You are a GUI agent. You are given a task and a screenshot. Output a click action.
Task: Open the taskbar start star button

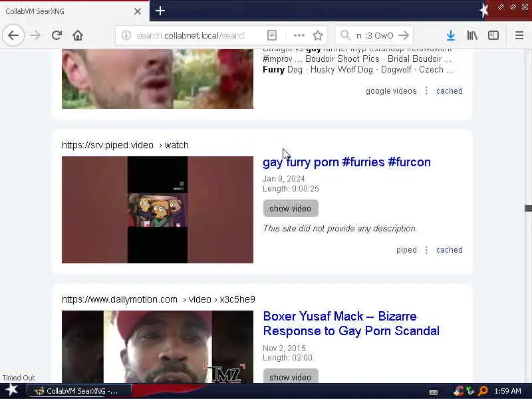(x=12, y=390)
